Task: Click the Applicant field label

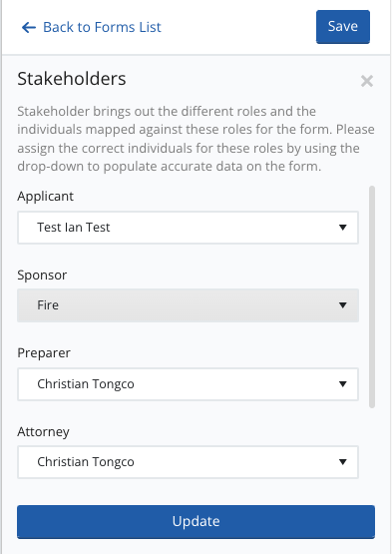Action: pyautogui.click(x=46, y=196)
